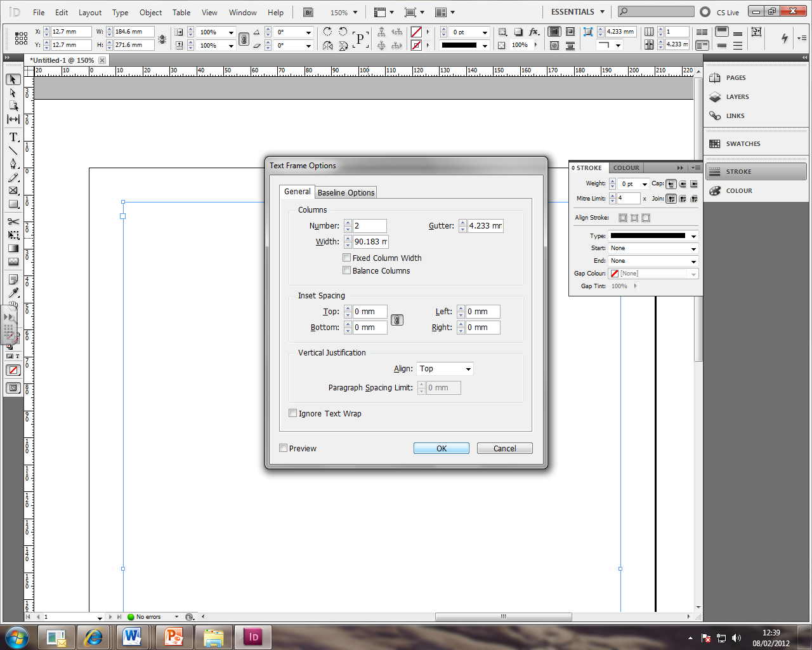This screenshot has width=812, height=650.
Task: Click the Gap Colour None swatch
Action: [614, 274]
